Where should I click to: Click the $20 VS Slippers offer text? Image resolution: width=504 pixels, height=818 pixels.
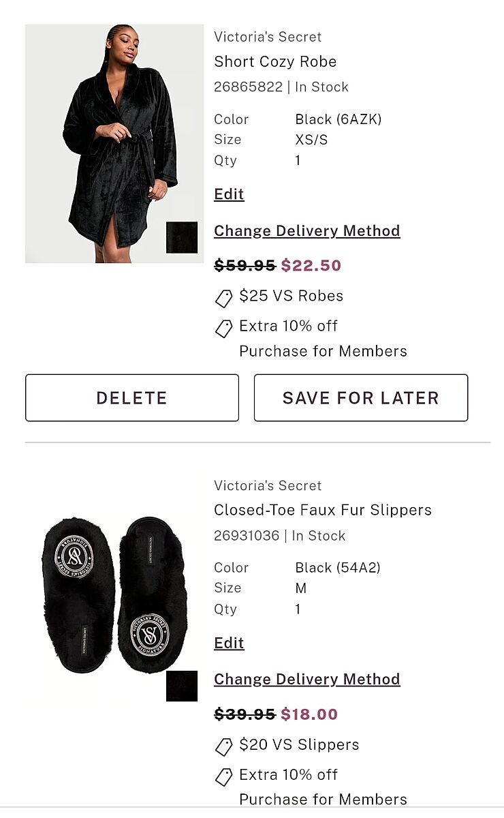299,744
